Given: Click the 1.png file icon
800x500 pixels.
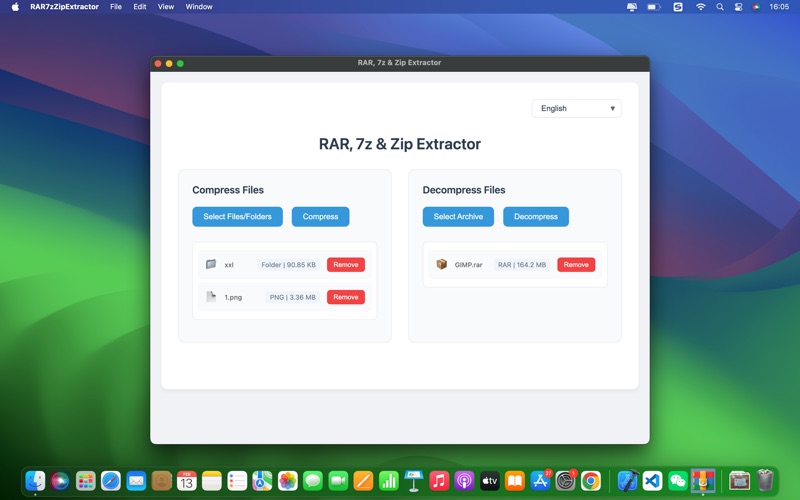Looking at the screenshot, I should click(211, 296).
